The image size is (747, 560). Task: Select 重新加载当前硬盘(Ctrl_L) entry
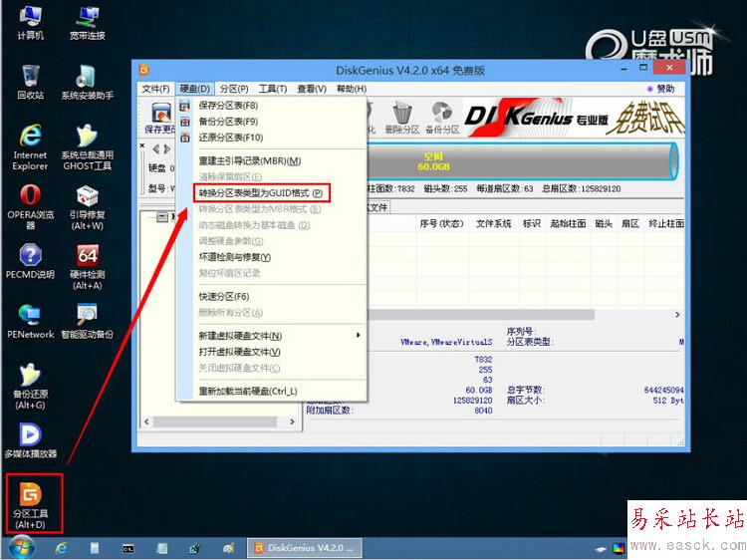(248, 392)
